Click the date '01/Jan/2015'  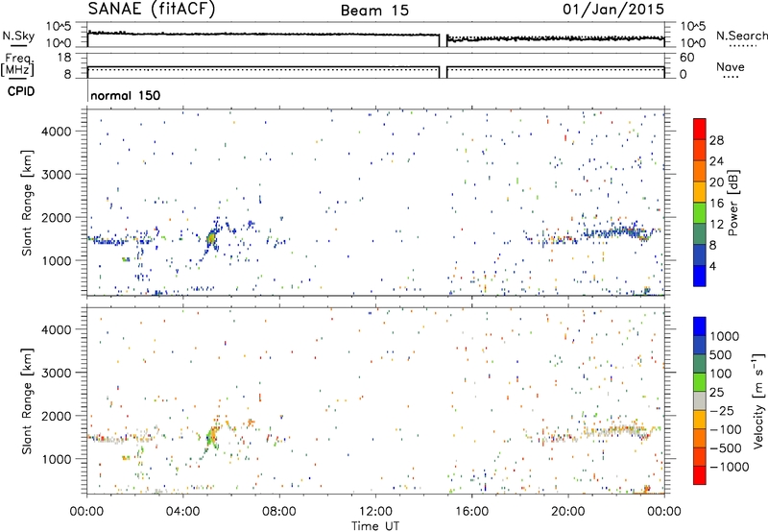pos(613,9)
